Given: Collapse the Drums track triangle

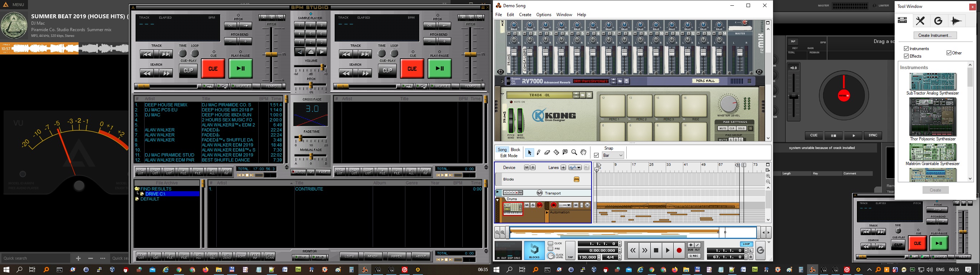Looking at the screenshot, I should (x=498, y=199).
